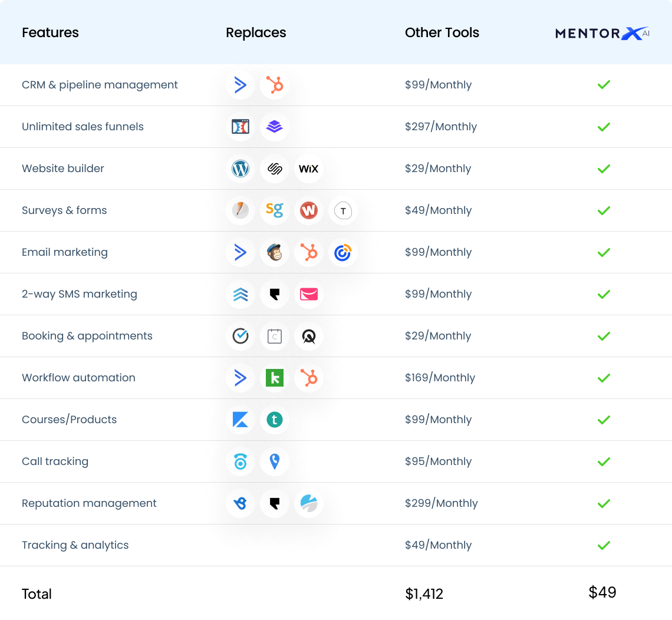Click the pink envelope icon in SMS marketing row

(x=308, y=294)
